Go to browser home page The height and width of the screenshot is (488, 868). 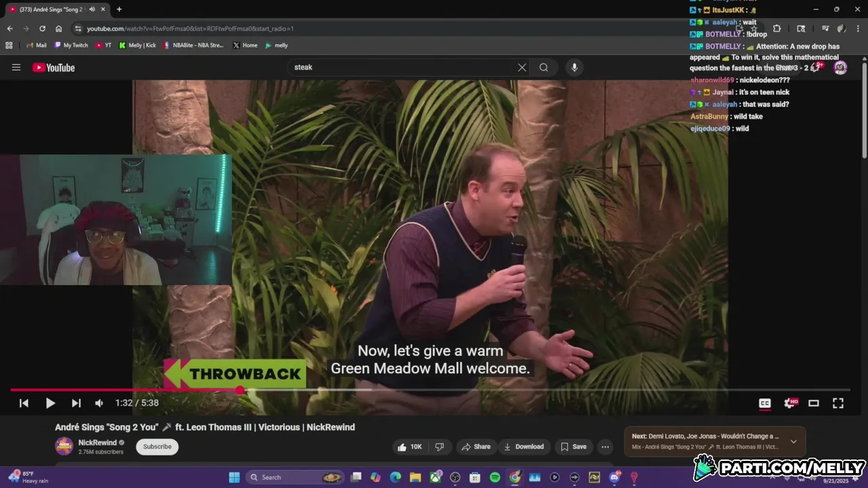click(58, 28)
